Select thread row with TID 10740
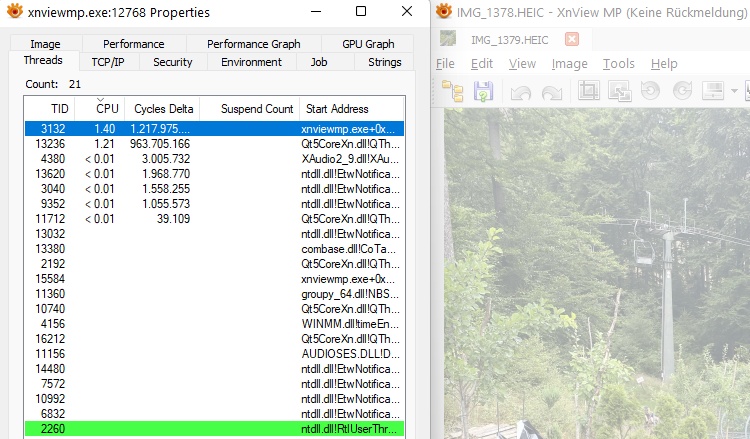 tap(214, 309)
